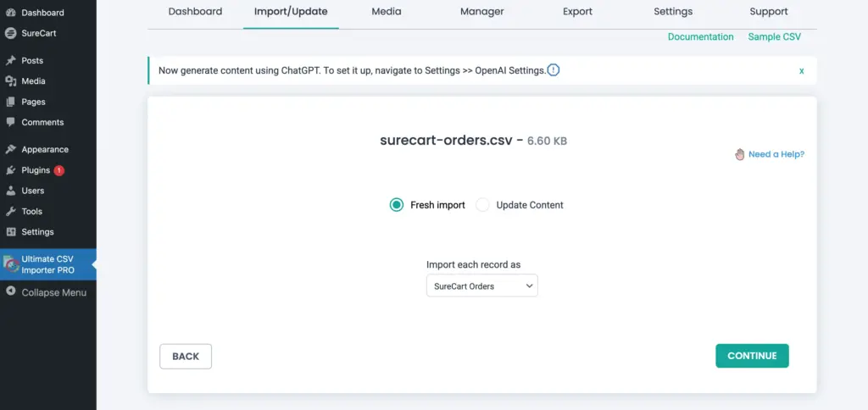Click the BACK button
The height and width of the screenshot is (410, 868).
pos(186,357)
